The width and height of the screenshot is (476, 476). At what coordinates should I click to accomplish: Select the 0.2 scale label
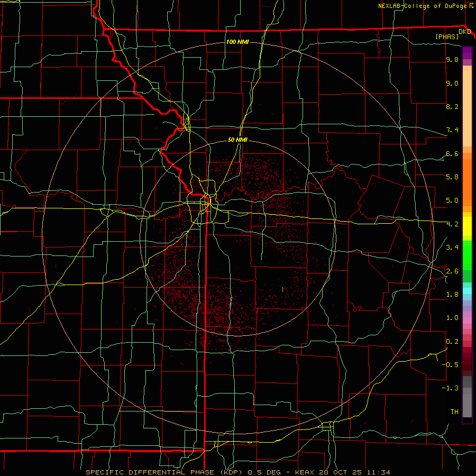point(452,341)
